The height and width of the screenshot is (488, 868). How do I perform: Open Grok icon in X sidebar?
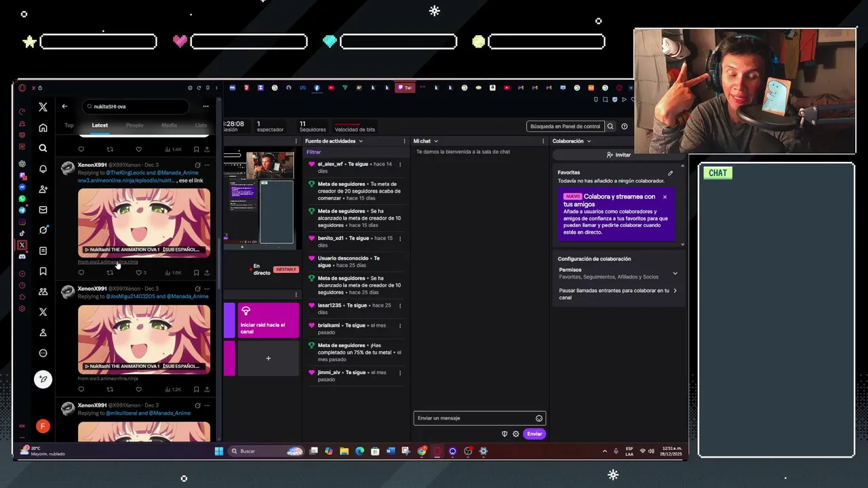point(43,230)
